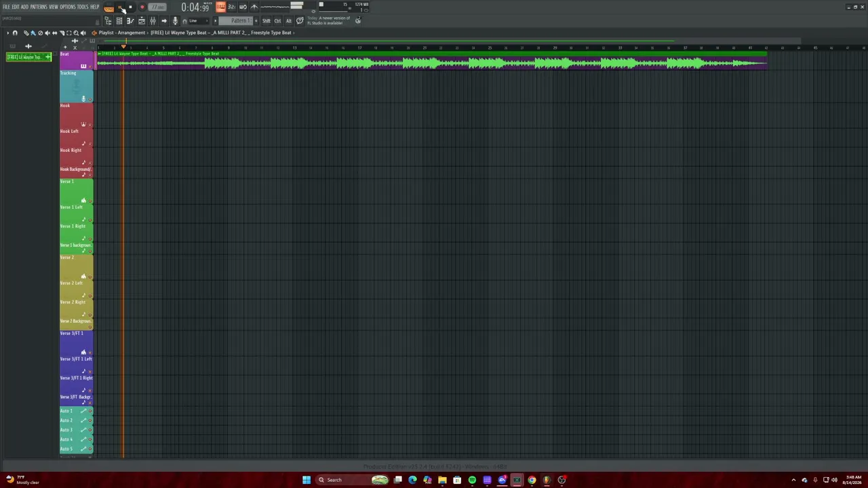Toggle Song/Pattern mode button
Viewport: 868px width, 488px height.
[109, 7]
